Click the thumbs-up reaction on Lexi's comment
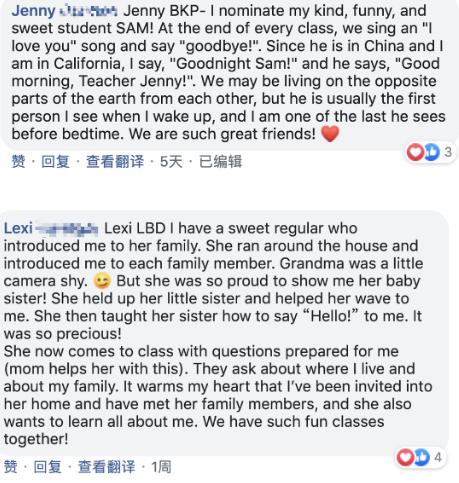459x483 pixels. (x=421, y=457)
